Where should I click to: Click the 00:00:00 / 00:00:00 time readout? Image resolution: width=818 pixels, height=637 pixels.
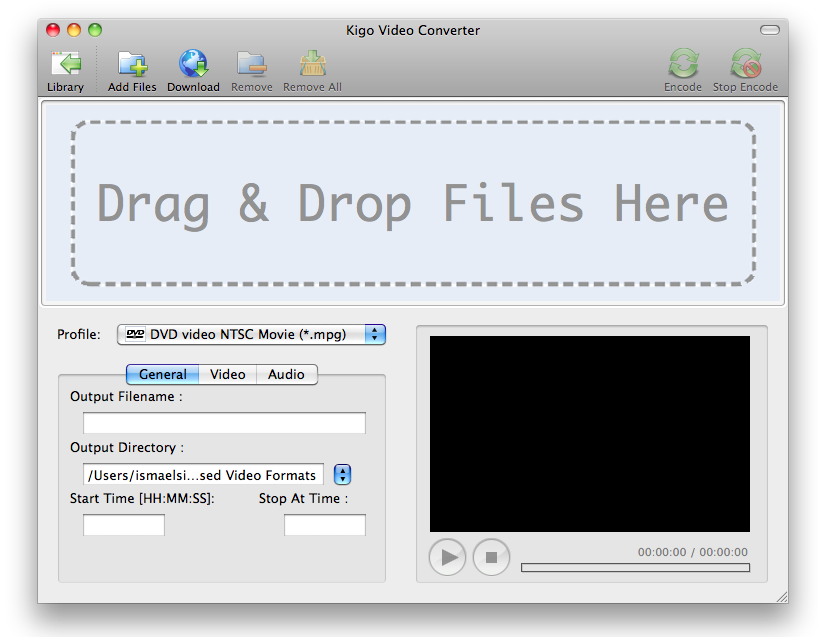click(692, 552)
